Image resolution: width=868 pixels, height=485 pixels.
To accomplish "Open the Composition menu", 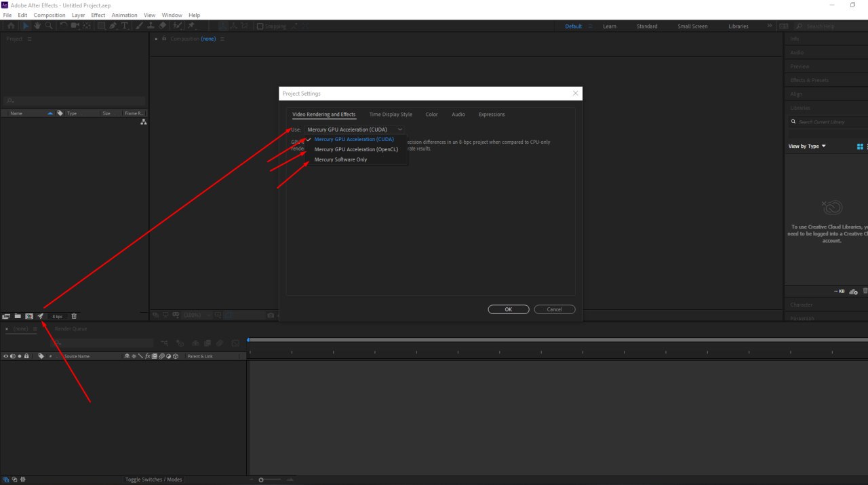I will (50, 15).
